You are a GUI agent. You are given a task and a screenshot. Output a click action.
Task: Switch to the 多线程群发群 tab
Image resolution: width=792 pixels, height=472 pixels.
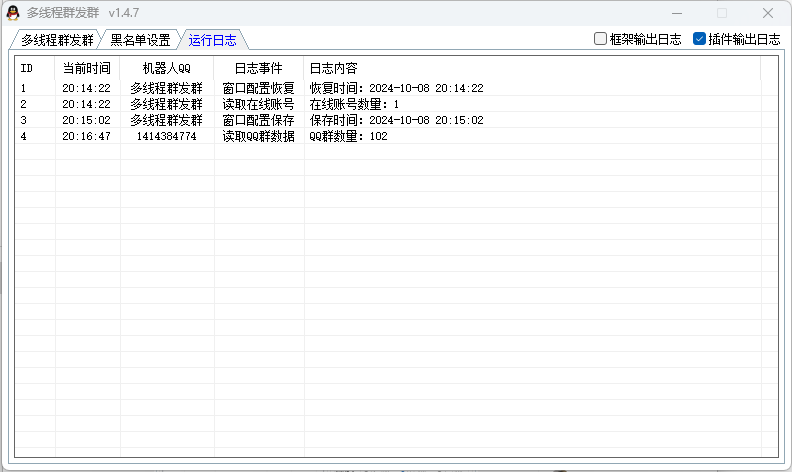(57, 40)
